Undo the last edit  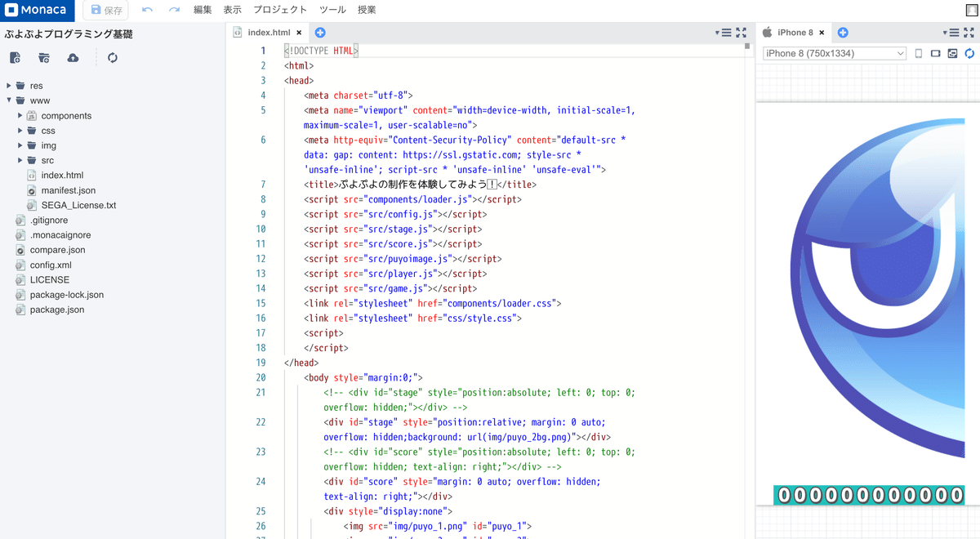coord(147,10)
